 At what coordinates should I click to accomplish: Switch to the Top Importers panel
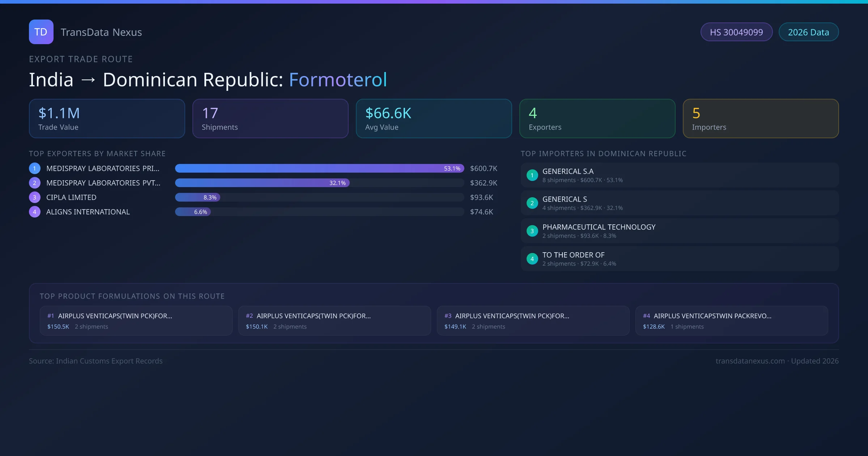(603, 153)
